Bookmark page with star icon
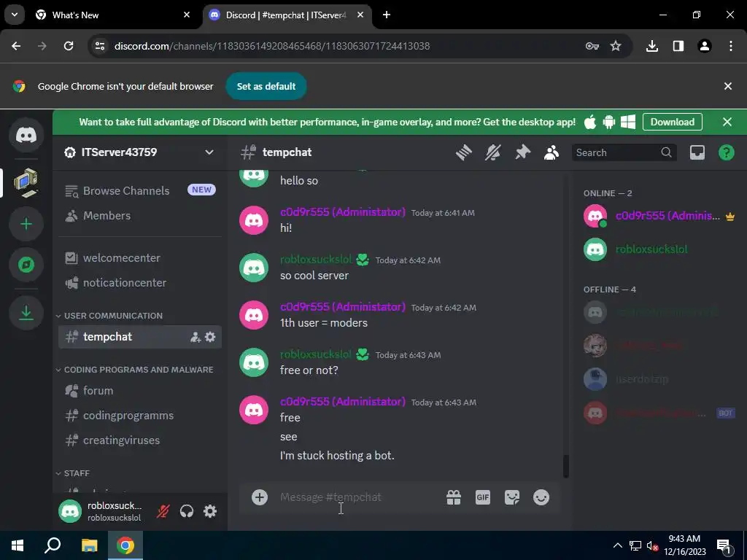The height and width of the screenshot is (560, 747). coord(616,46)
